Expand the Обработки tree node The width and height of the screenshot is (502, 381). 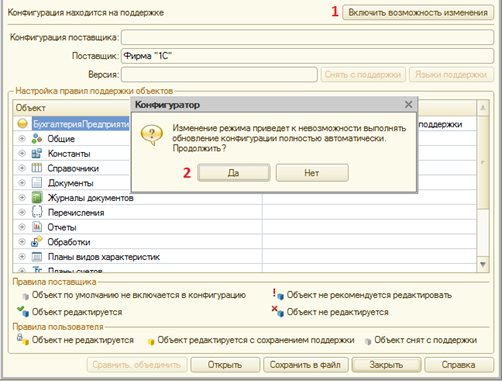click(x=22, y=241)
